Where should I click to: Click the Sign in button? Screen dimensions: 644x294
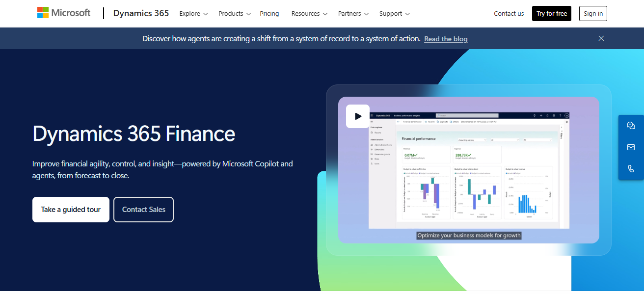click(x=592, y=13)
